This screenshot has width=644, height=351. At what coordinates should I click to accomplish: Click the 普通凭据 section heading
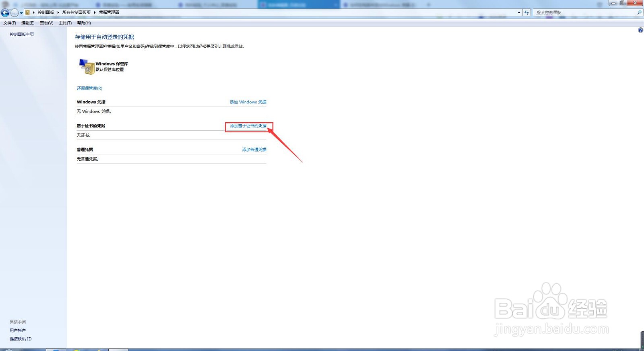85,150
